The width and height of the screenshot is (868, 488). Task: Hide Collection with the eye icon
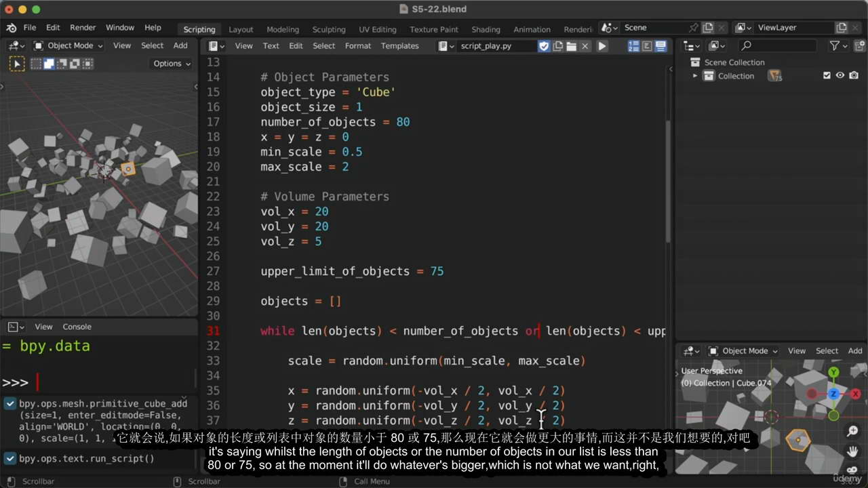point(840,76)
